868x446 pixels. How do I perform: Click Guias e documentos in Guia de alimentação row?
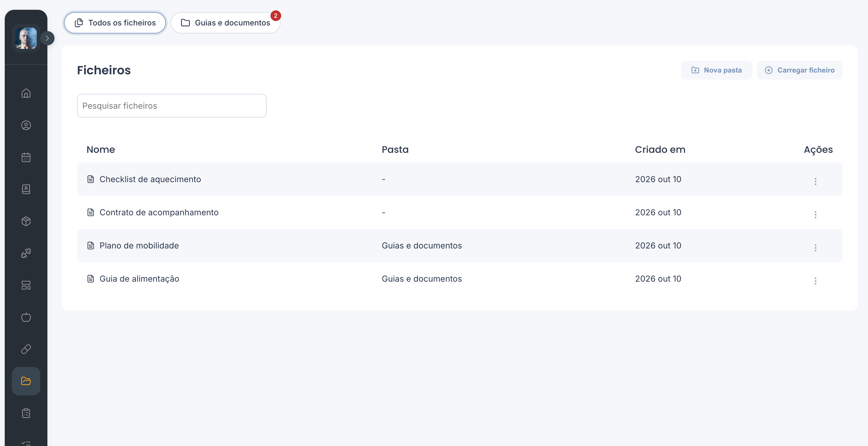422,279
